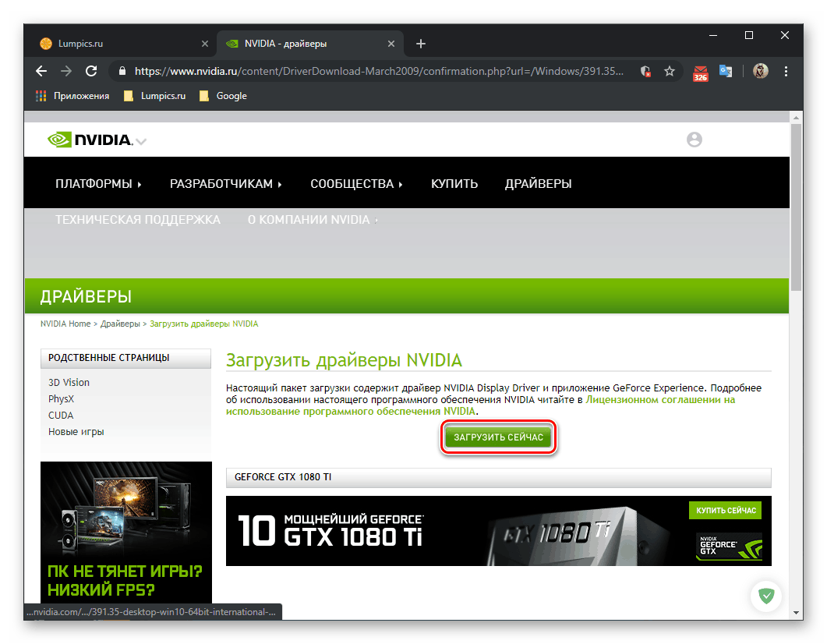Click the NVIDIA Home breadcrumb
Viewport: 827px width, 644px height.
65,324
